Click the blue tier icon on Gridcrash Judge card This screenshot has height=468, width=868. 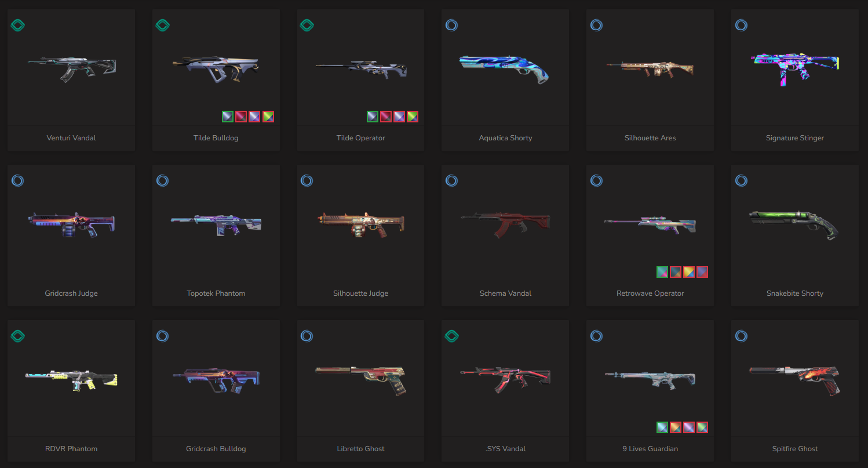[x=18, y=181]
